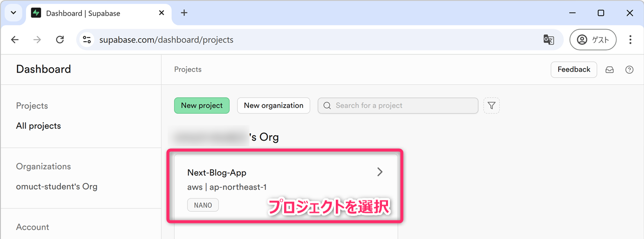644x239 pixels.
Task: Click the filter icon beside project search
Action: pyautogui.click(x=491, y=106)
